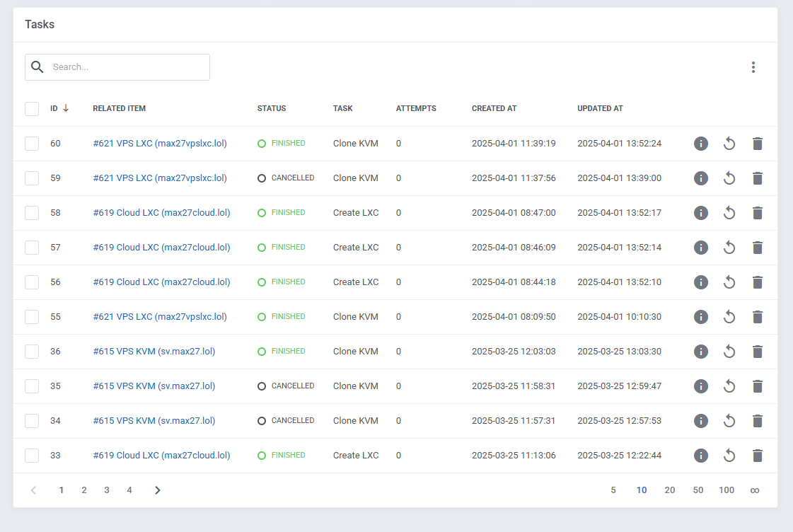The width and height of the screenshot is (793, 532).
Task: Delete task 36
Action: point(757,352)
